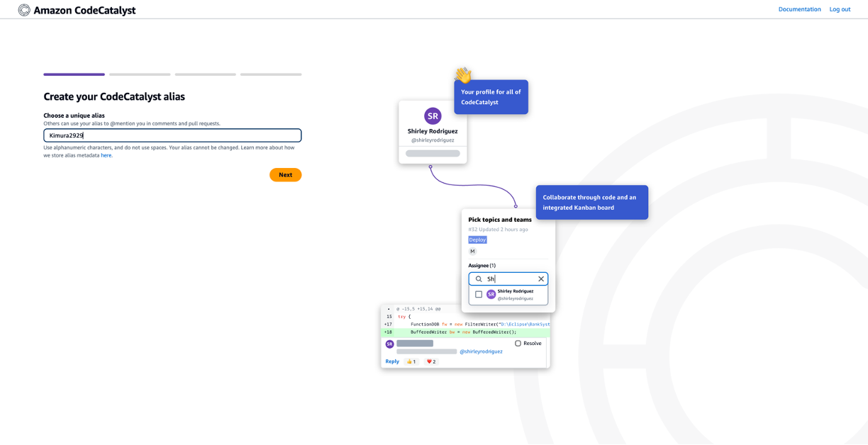Click Log out

840,9
